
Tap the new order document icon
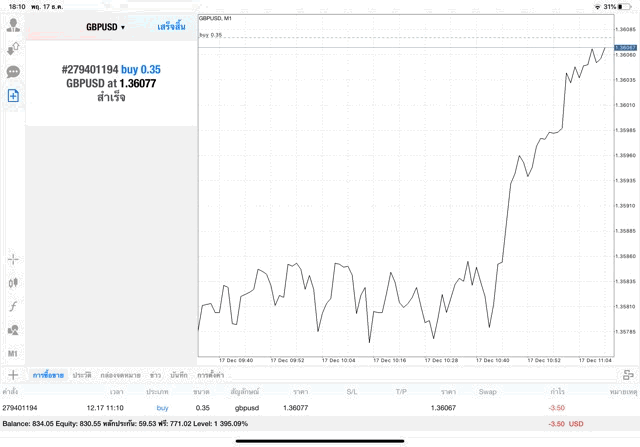click(13, 96)
